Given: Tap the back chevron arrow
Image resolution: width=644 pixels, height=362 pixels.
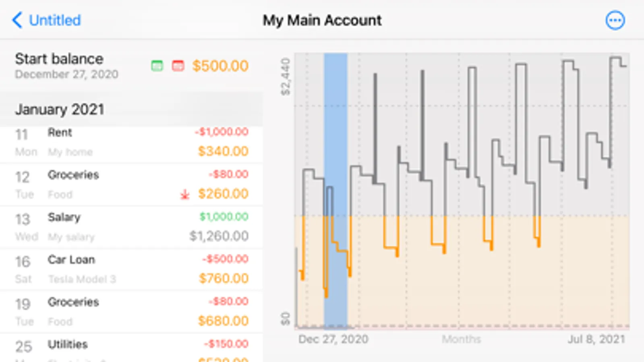Looking at the screenshot, I should (17, 20).
